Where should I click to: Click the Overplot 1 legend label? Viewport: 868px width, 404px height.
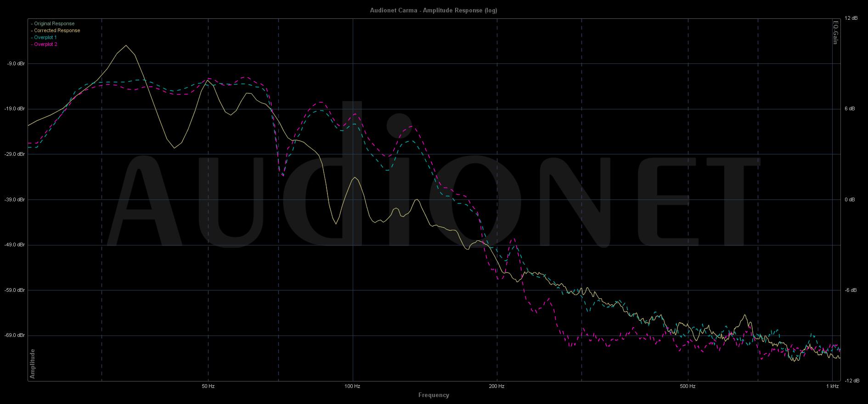45,37
